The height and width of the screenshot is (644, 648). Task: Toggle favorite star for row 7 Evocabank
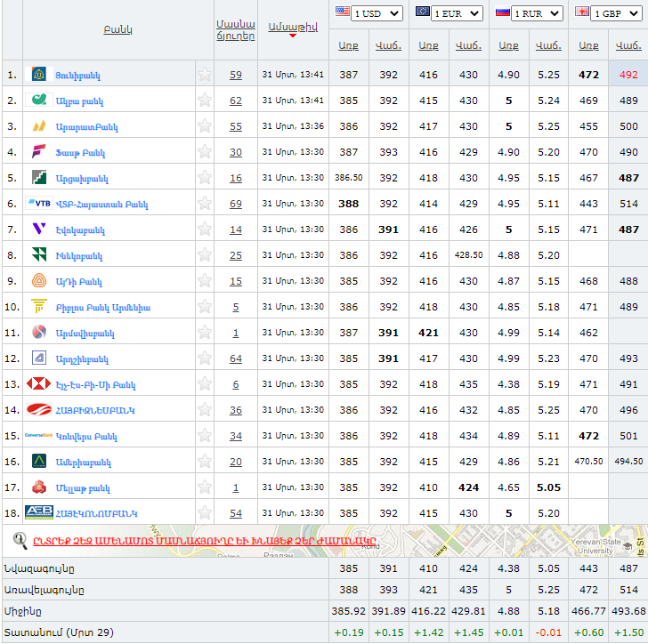pyautogui.click(x=204, y=229)
